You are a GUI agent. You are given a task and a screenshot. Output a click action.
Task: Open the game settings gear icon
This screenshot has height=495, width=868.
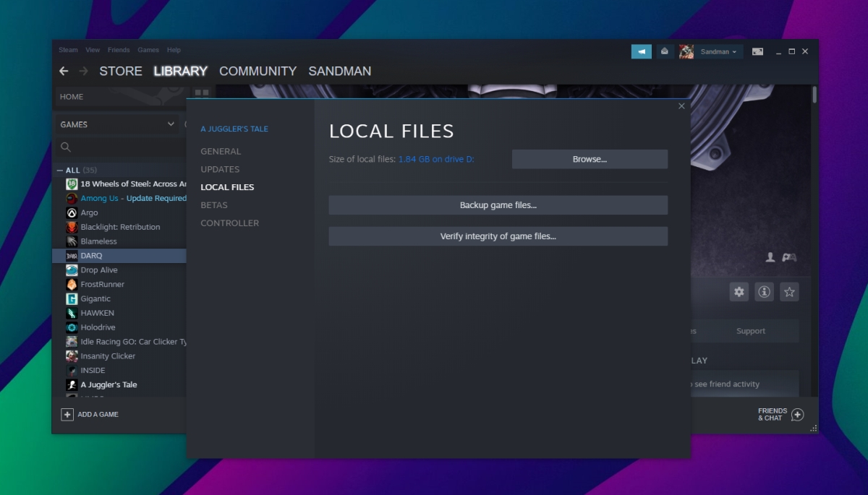tap(739, 292)
